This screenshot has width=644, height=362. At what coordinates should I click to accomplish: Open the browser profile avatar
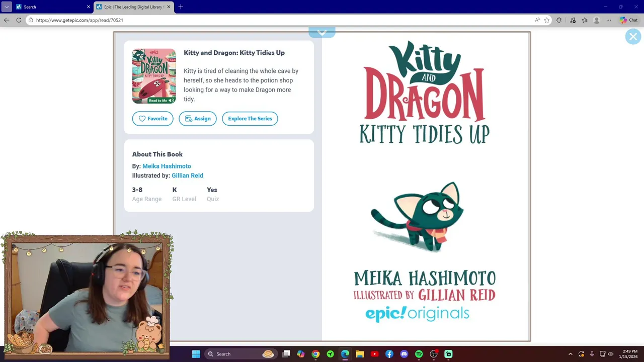click(x=597, y=20)
